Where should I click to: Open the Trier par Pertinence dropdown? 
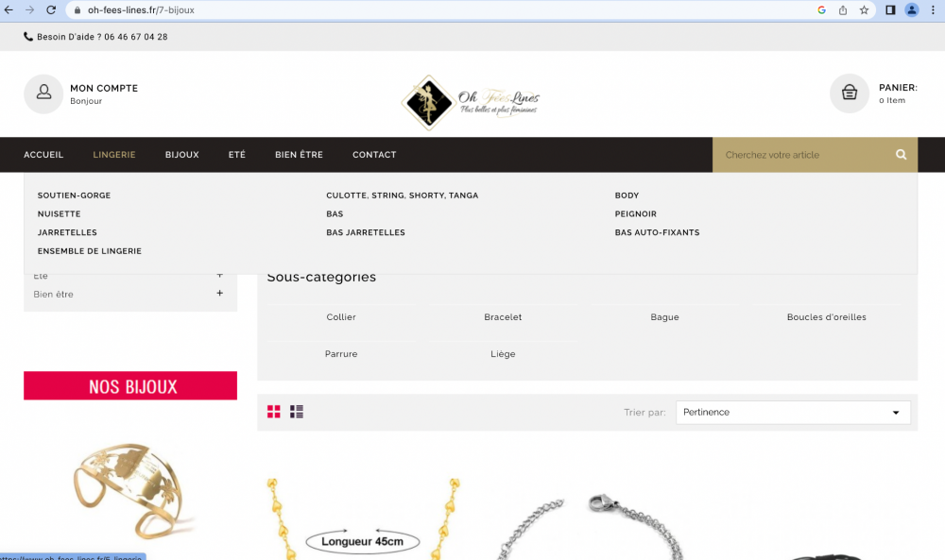pos(793,413)
